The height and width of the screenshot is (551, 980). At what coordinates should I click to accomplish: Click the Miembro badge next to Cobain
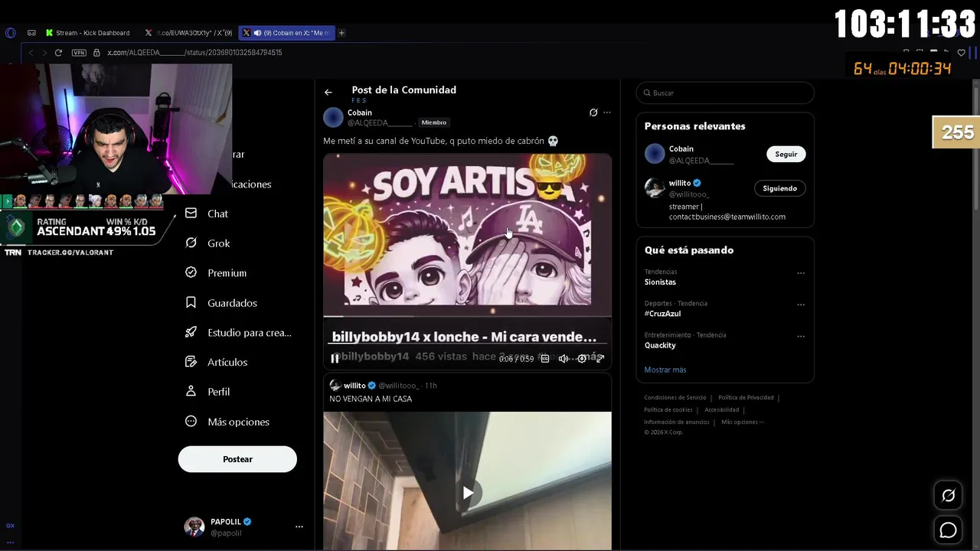(434, 122)
